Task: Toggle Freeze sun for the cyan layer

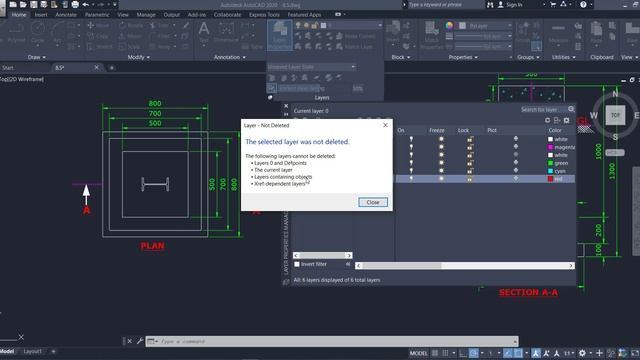Action: 441,171
